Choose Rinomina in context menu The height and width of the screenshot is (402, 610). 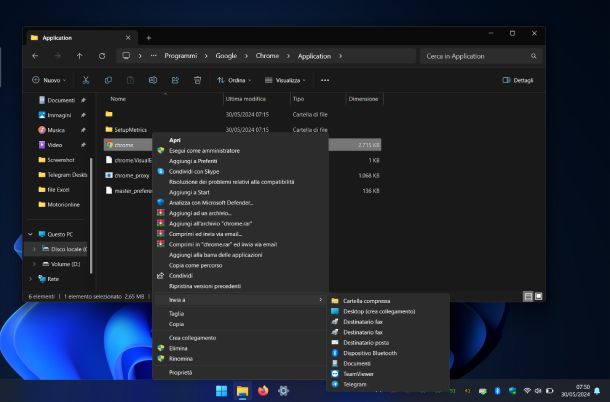click(x=181, y=359)
